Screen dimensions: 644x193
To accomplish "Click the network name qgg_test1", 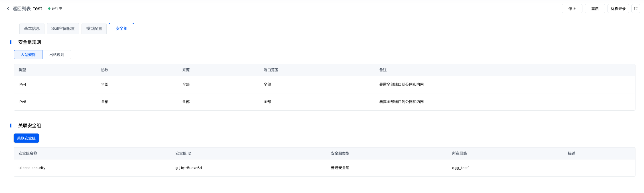I will (461, 168).
